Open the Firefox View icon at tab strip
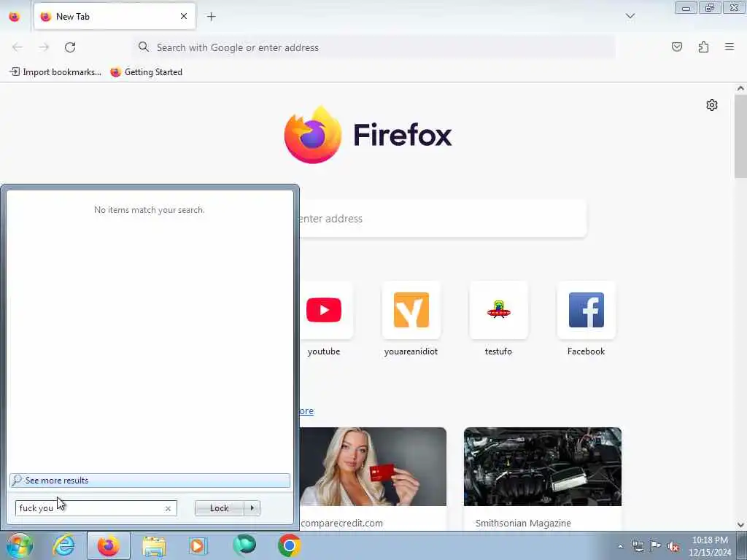Viewport: 747px width, 560px height. 15,17
